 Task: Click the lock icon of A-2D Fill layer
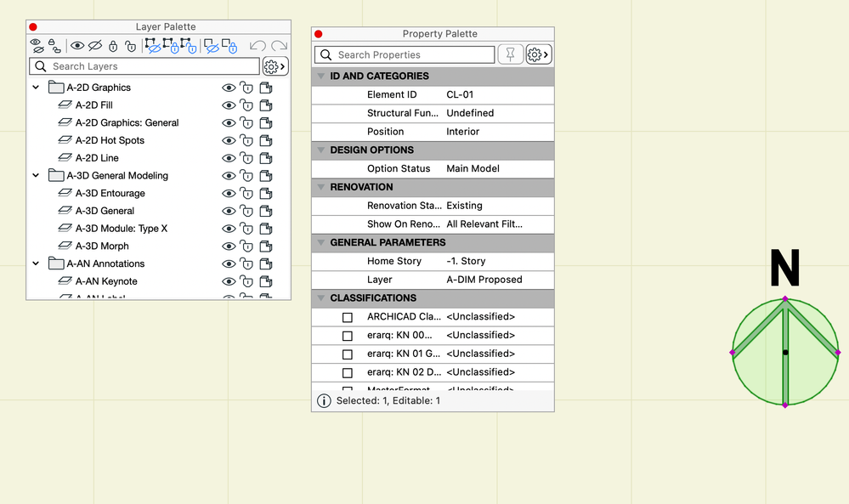[246, 105]
